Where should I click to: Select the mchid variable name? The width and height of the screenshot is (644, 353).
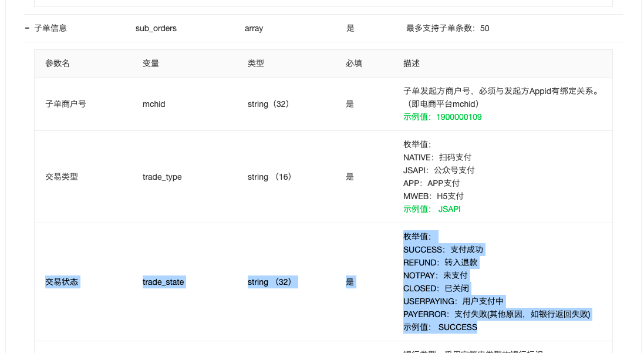[x=154, y=104]
